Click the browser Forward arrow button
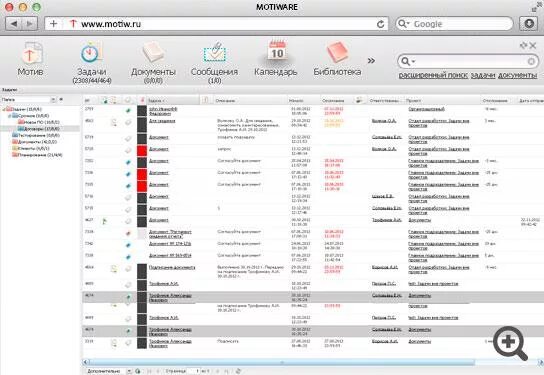This screenshot has height=375, width=544. click(30, 24)
